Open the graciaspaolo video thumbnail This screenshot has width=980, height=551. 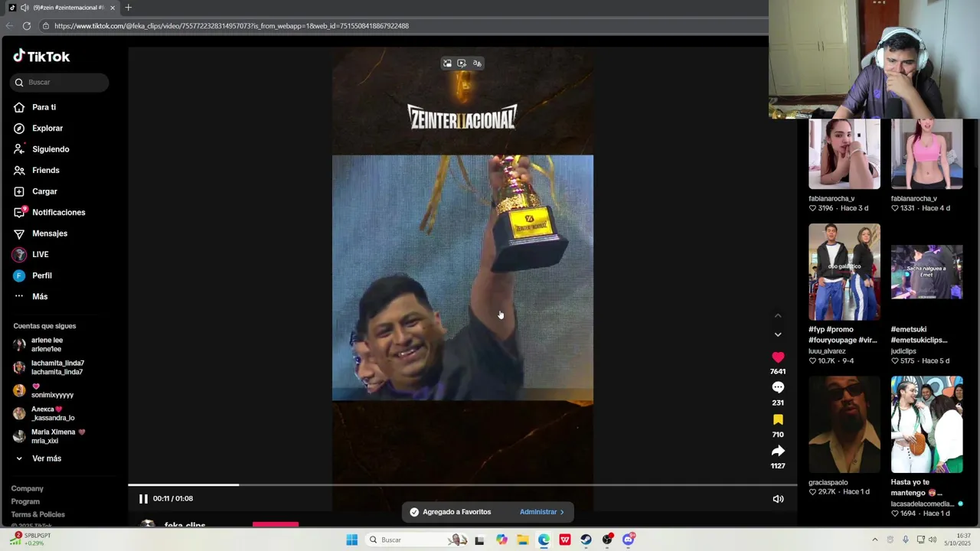[x=844, y=424]
